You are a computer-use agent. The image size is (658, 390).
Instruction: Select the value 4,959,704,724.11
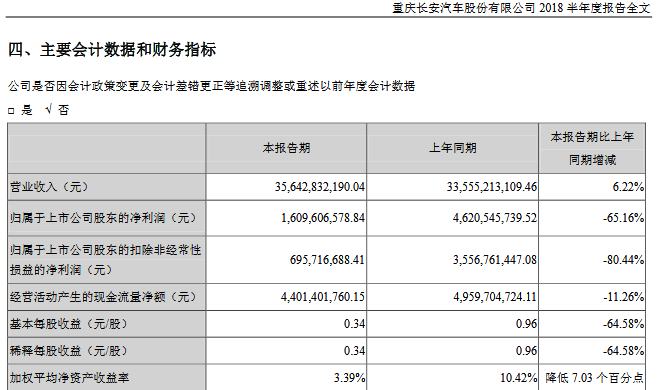[x=495, y=297]
